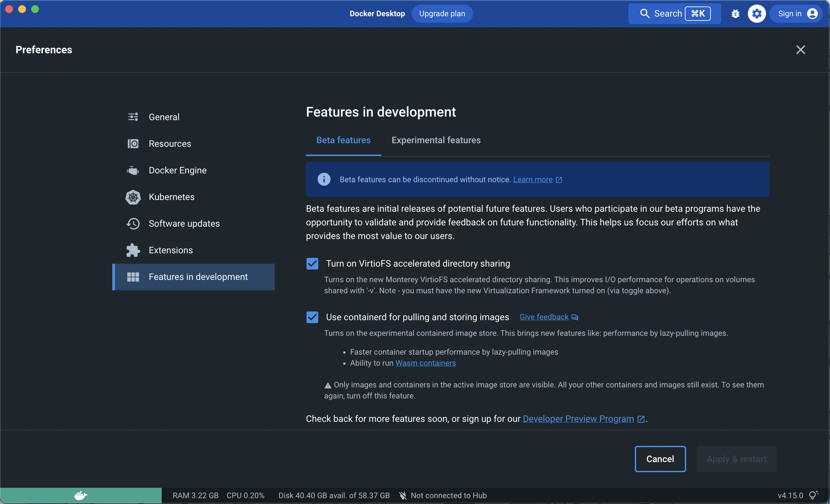Click the Not connected to Hub plug icon

pos(403,496)
